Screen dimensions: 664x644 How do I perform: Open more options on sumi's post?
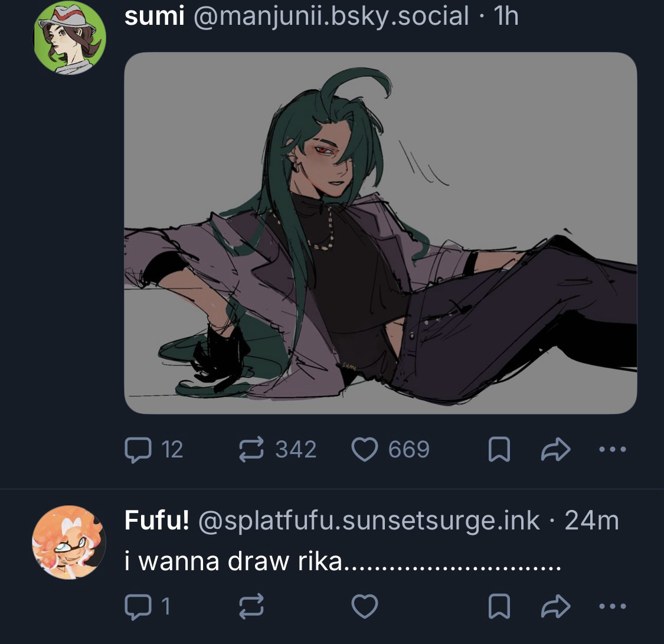pos(612,450)
